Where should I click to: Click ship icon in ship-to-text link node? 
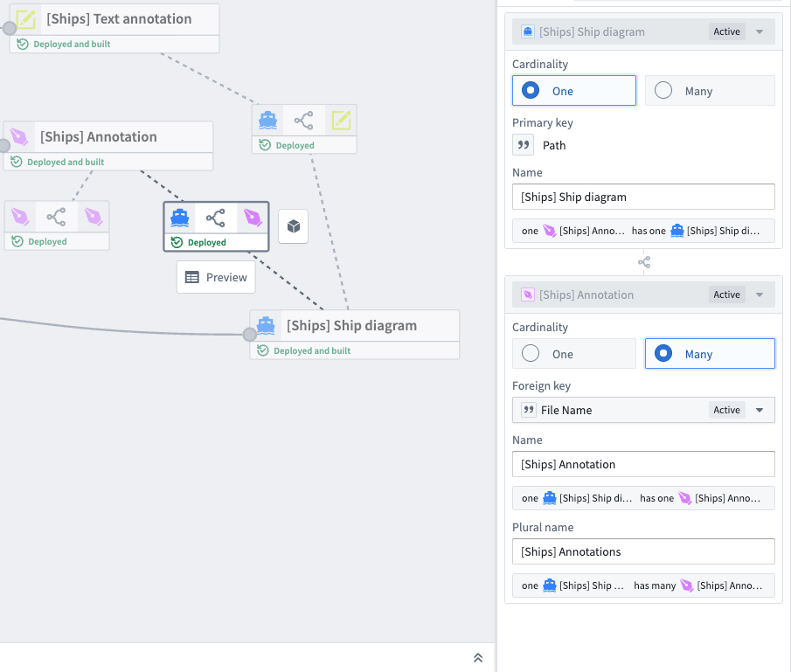coord(267,121)
